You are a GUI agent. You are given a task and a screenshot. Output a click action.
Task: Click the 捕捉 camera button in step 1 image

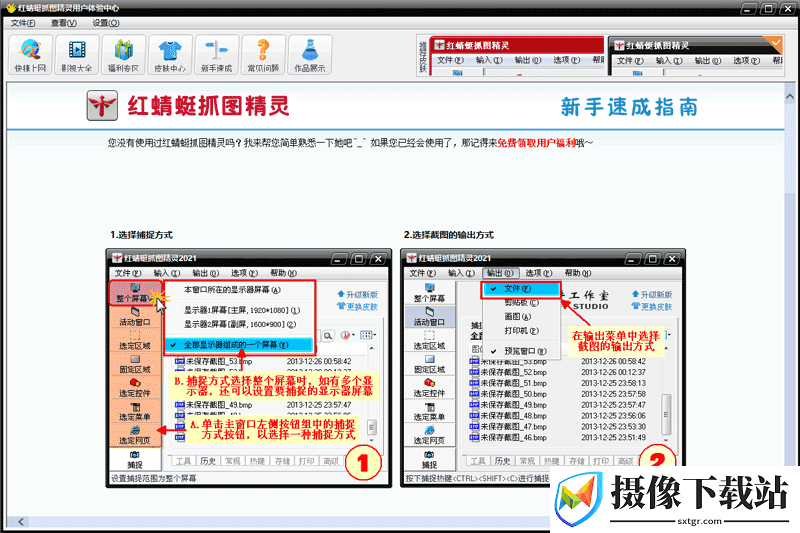tap(135, 459)
